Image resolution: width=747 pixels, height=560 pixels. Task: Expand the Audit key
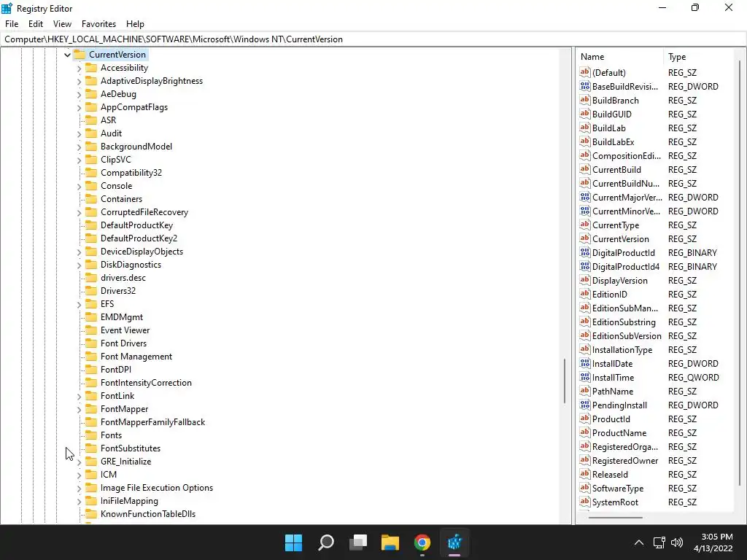tap(79, 134)
